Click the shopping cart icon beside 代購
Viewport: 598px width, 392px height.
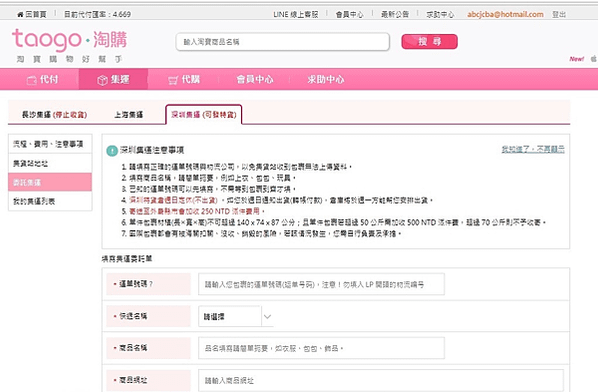(x=173, y=80)
